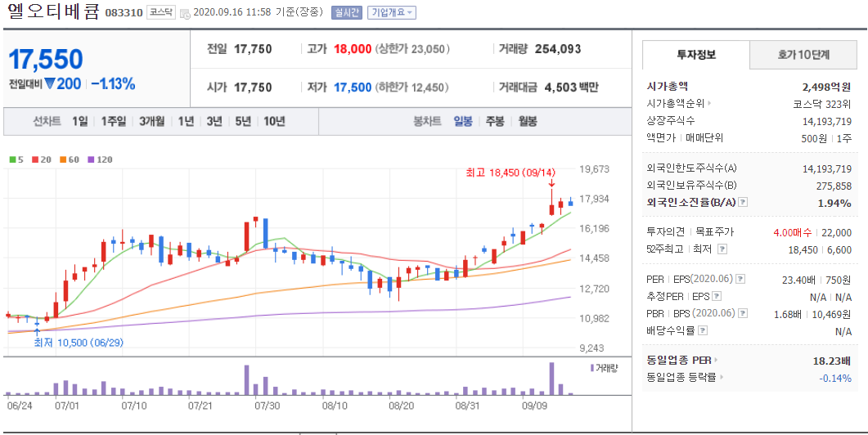Click the orange 60-day average legend swatch
The width and height of the screenshot is (868, 435).
click(63, 160)
